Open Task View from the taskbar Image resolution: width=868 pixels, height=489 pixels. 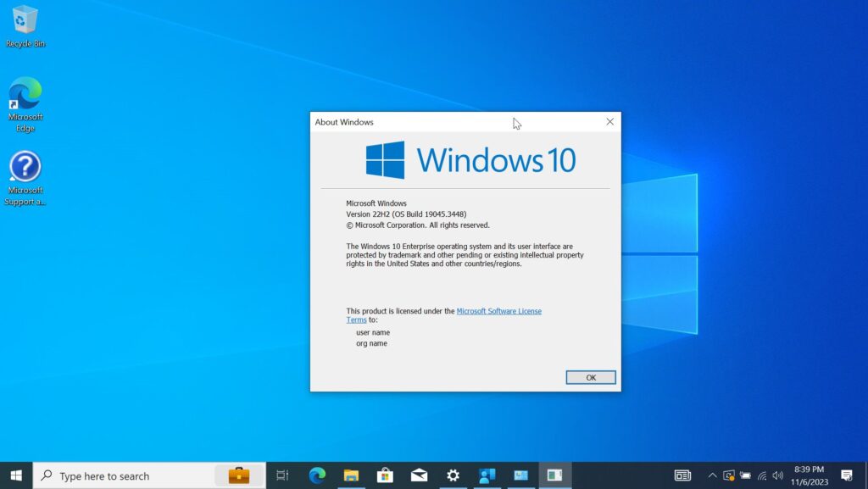tap(282, 475)
